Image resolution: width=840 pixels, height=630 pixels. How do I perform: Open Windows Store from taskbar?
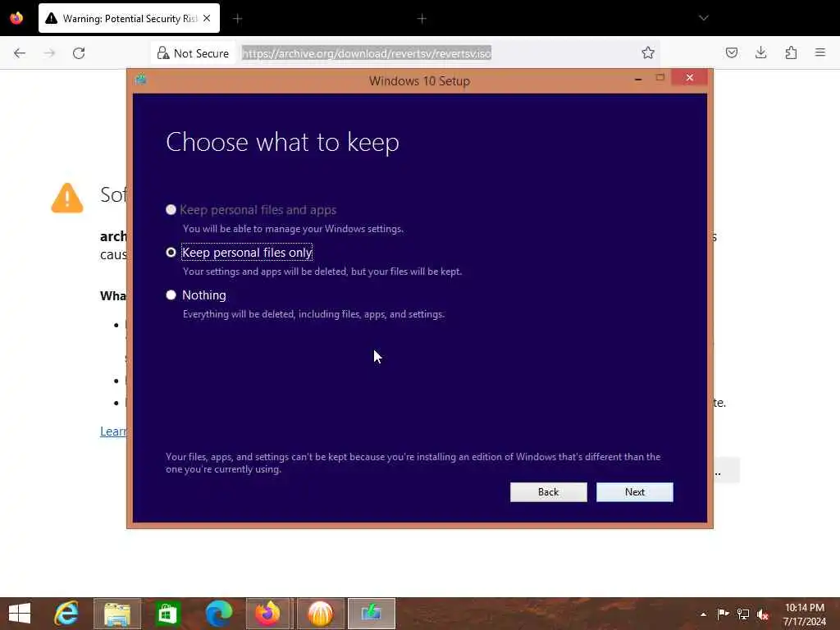point(167,614)
